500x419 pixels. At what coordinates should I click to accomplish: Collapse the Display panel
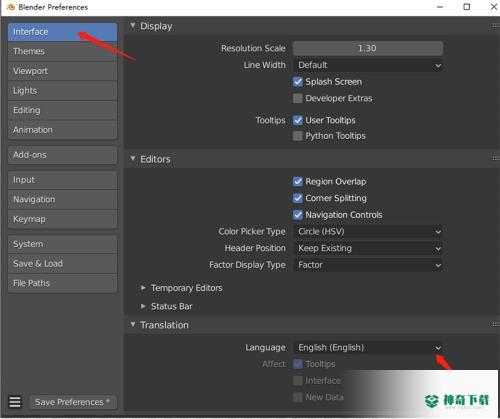coord(133,26)
